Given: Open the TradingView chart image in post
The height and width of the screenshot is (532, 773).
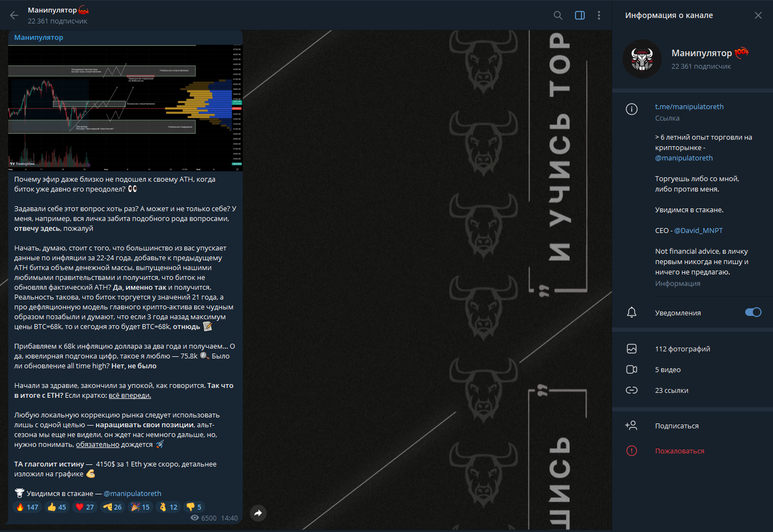Looking at the screenshot, I should pyautogui.click(x=125, y=107).
